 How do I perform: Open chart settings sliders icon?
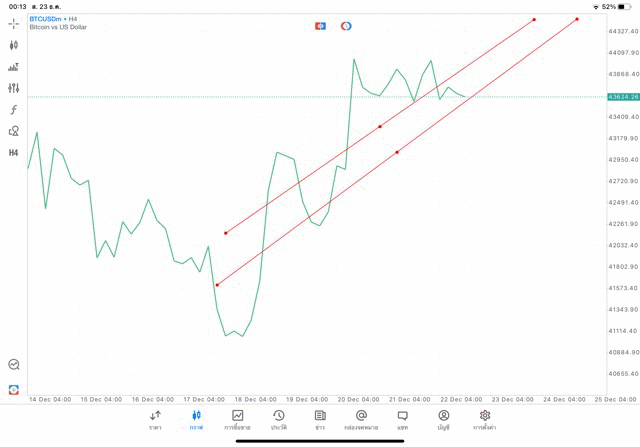coord(13,89)
